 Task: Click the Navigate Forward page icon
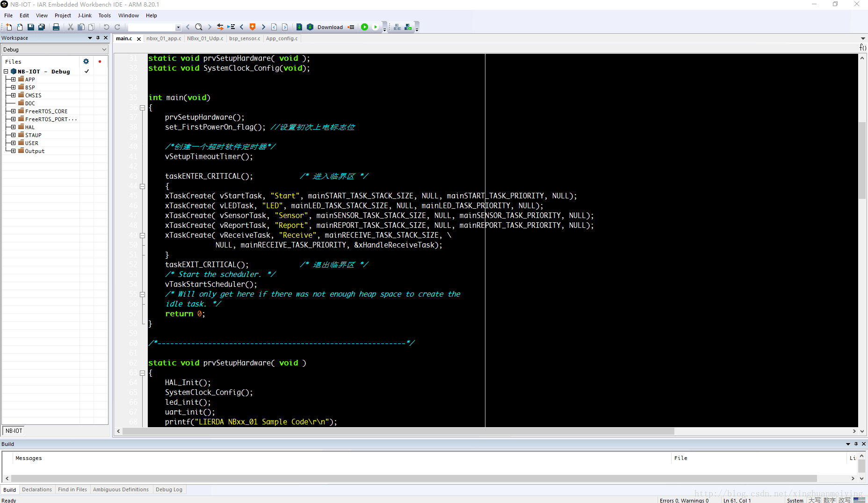click(x=285, y=27)
